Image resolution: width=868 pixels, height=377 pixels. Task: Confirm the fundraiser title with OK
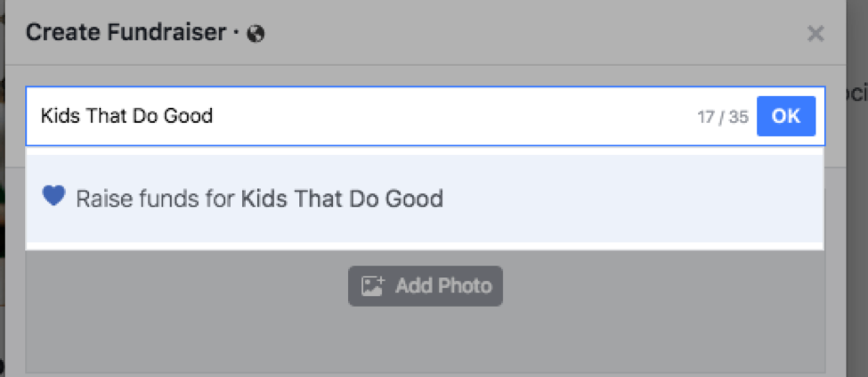pos(785,116)
